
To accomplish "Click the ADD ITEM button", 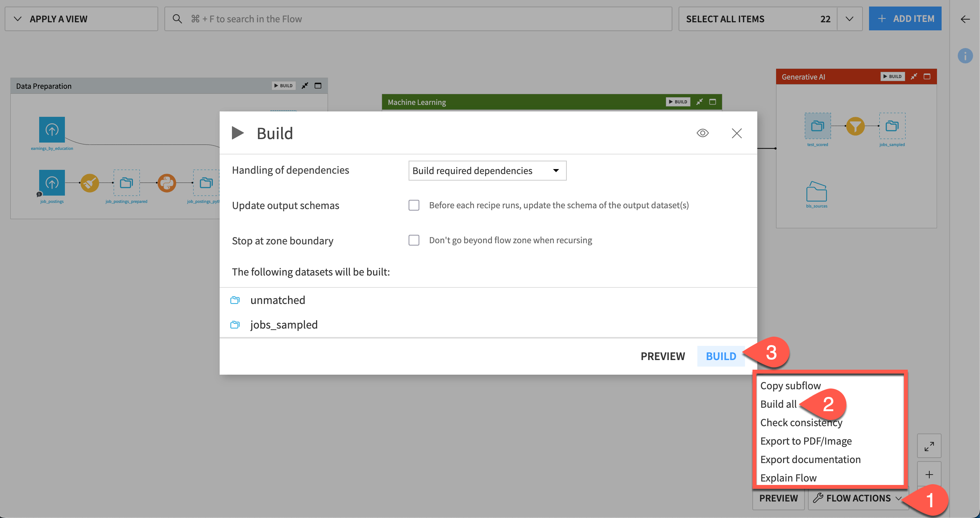I will click(x=904, y=18).
